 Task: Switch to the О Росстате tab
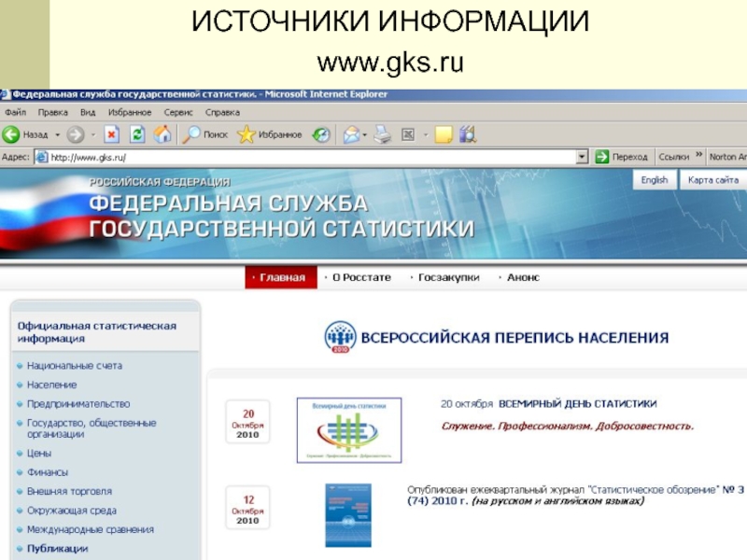click(359, 277)
